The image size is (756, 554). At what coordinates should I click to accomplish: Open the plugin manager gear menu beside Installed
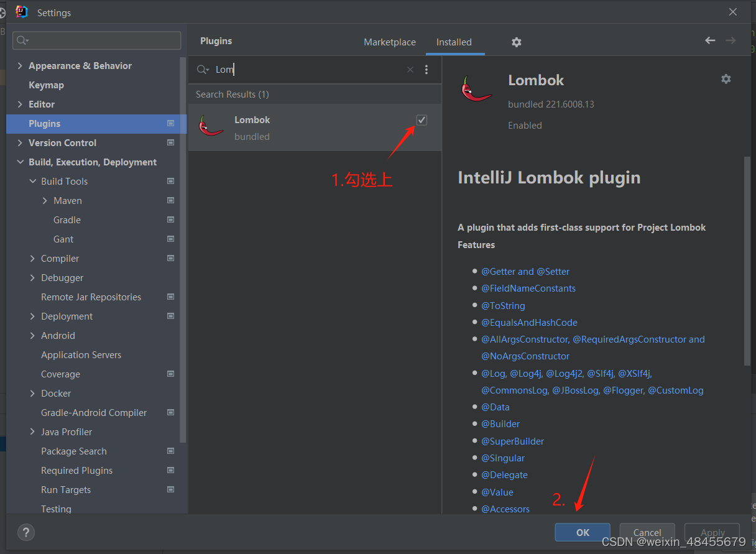[x=516, y=42]
